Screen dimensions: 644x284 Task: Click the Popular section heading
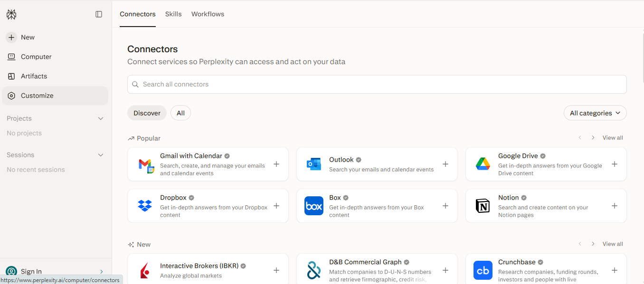(x=149, y=138)
